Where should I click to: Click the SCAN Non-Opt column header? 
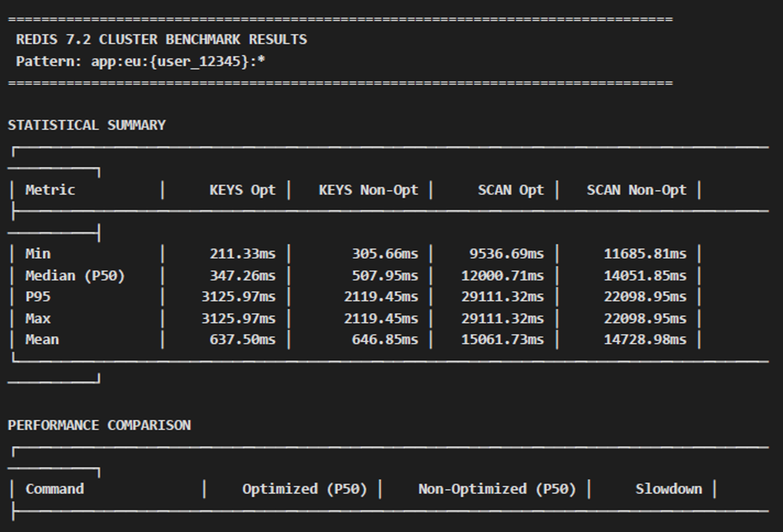click(x=636, y=190)
